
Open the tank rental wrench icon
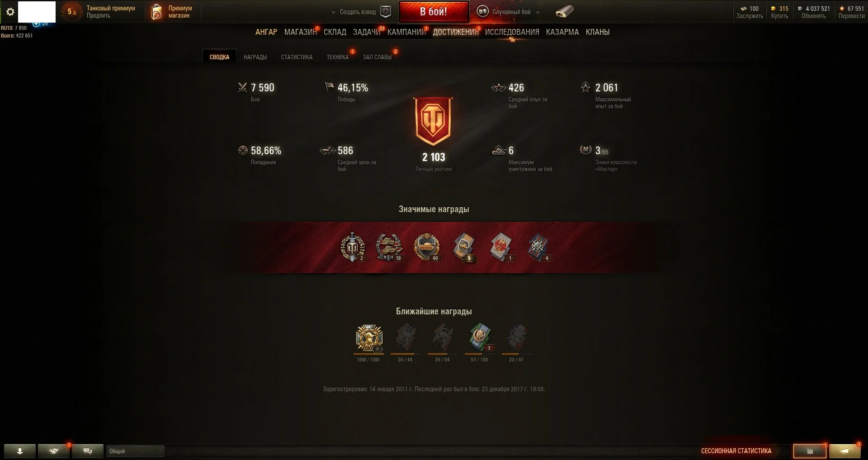pyautogui.click(x=564, y=12)
